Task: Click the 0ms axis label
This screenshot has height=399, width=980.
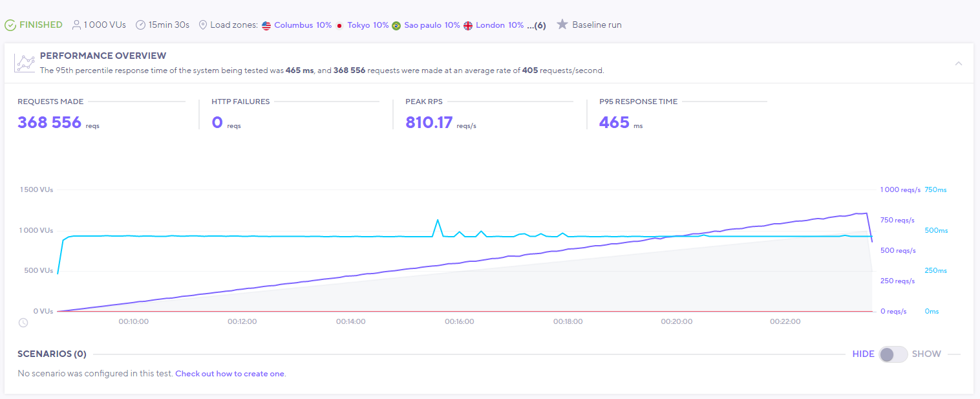Action: coord(932,311)
